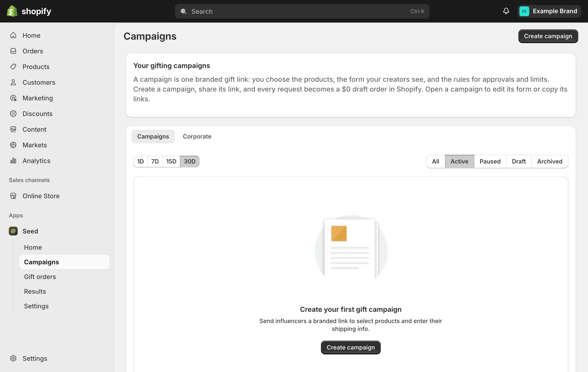The width and height of the screenshot is (588, 372).
Task: Filter campaigns by All
Action: (x=436, y=162)
